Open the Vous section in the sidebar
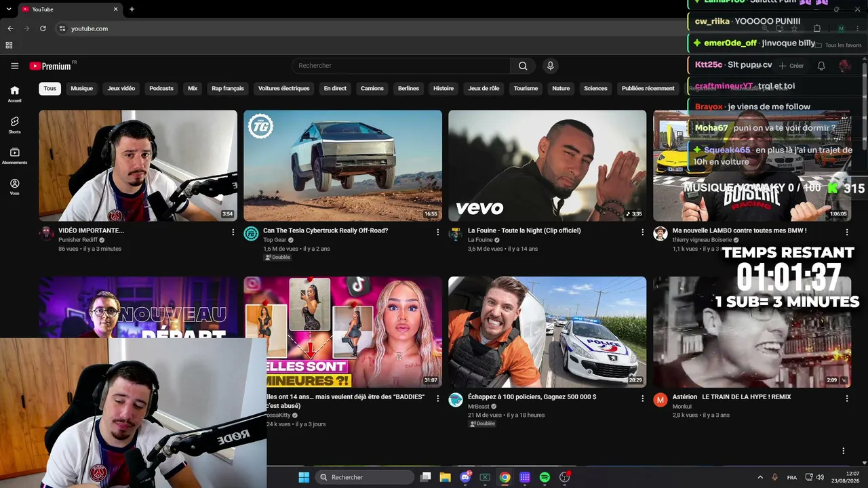The height and width of the screenshot is (488, 868). pos(15,186)
